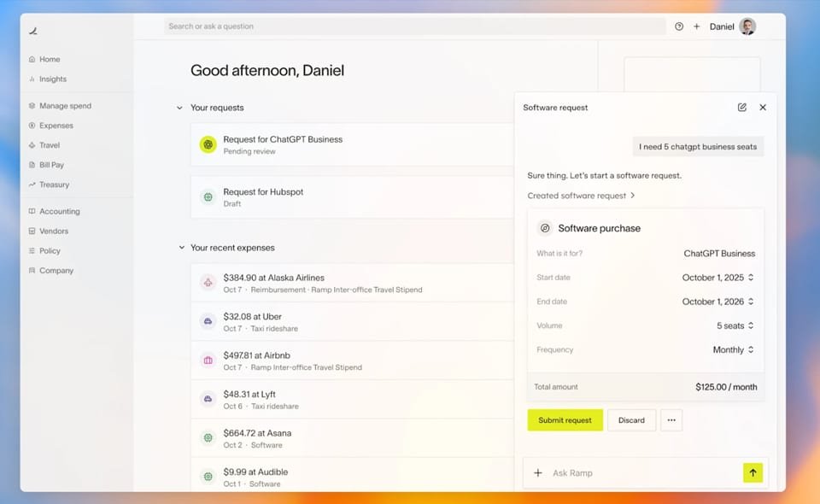Open the three-dot more options button
The height and width of the screenshot is (504, 820).
[x=671, y=420]
